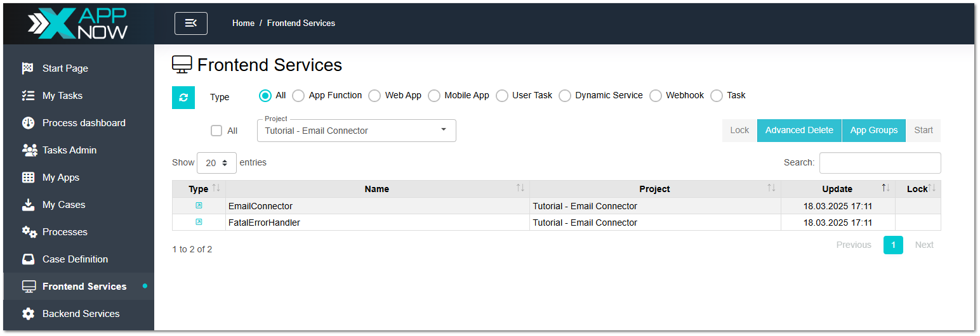Click the Search input field
The width and height of the screenshot is (980, 336).
pyautogui.click(x=880, y=163)
